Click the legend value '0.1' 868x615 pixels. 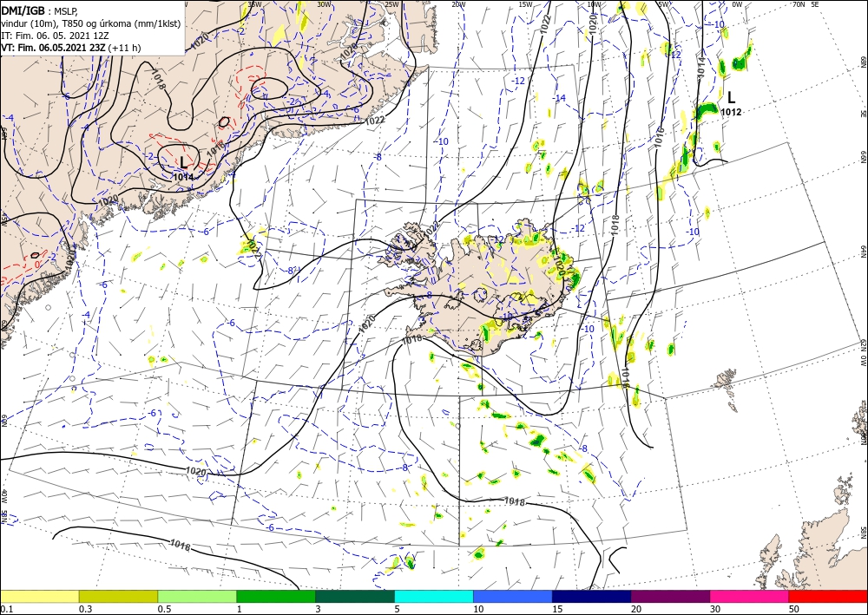tap(7, 609)
